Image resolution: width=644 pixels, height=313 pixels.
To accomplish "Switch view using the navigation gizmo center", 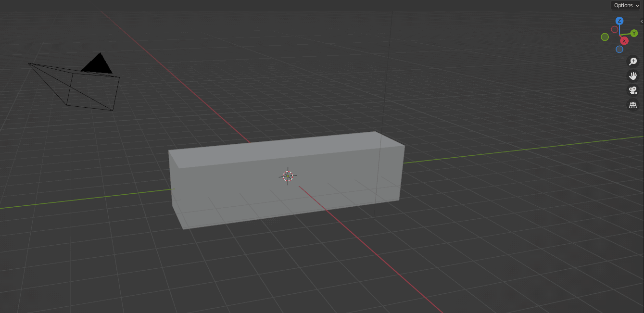I will pyautogui.click(x=619, y=35).
